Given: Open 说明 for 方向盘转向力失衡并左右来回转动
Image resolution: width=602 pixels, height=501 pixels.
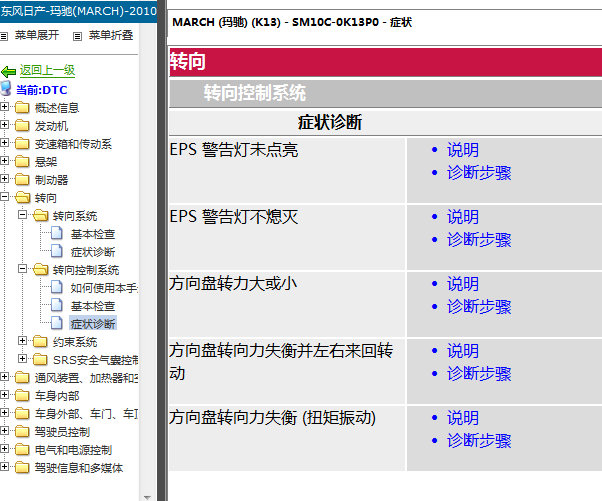Looking at the screenshot, I should point(463,351).
